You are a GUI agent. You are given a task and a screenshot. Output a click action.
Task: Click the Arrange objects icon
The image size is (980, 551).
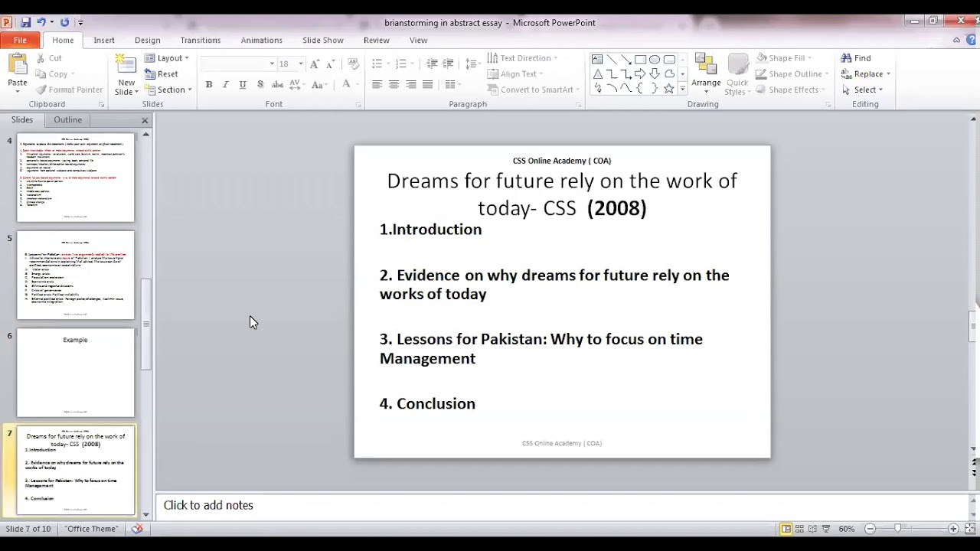(x=706, y=65)
